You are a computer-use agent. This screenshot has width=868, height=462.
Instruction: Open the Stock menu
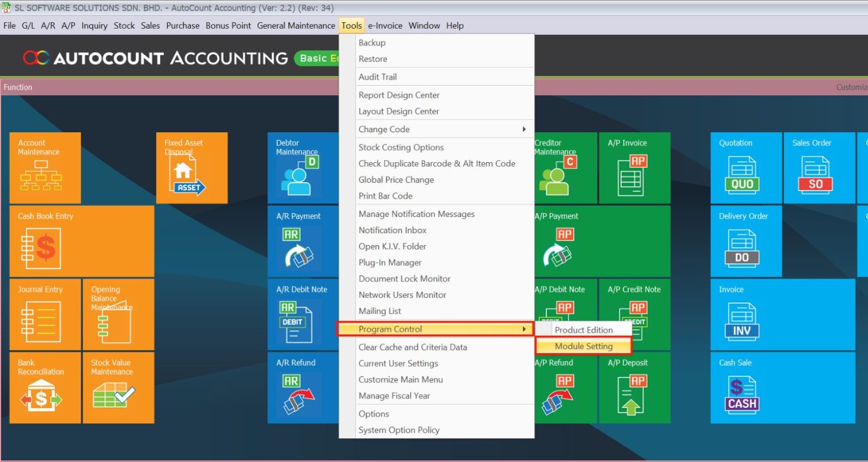124,25
